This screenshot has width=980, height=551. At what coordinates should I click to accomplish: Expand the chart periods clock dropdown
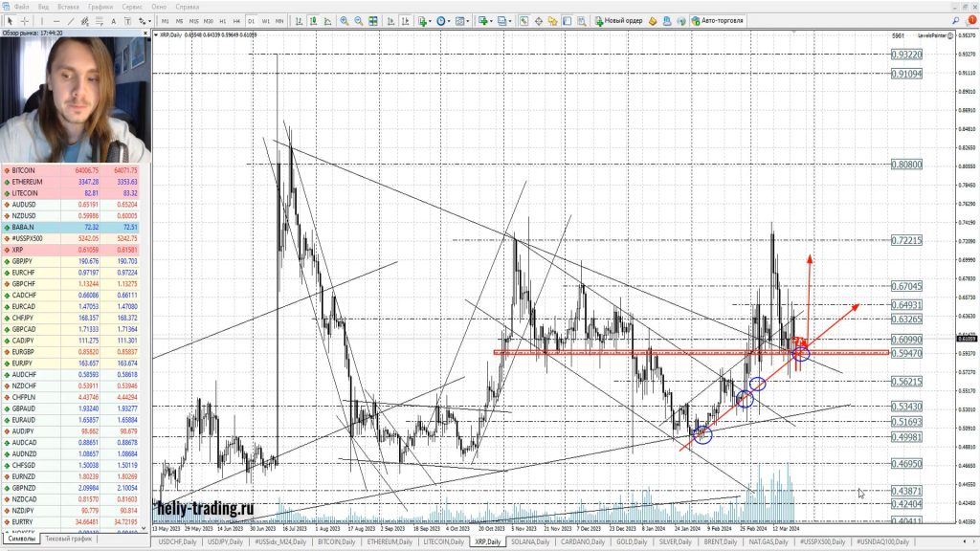(445, 20)
